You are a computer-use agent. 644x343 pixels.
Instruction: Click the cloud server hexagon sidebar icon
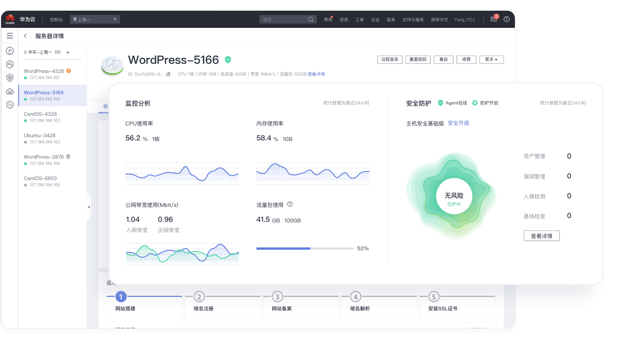click(x=10, y=64)
